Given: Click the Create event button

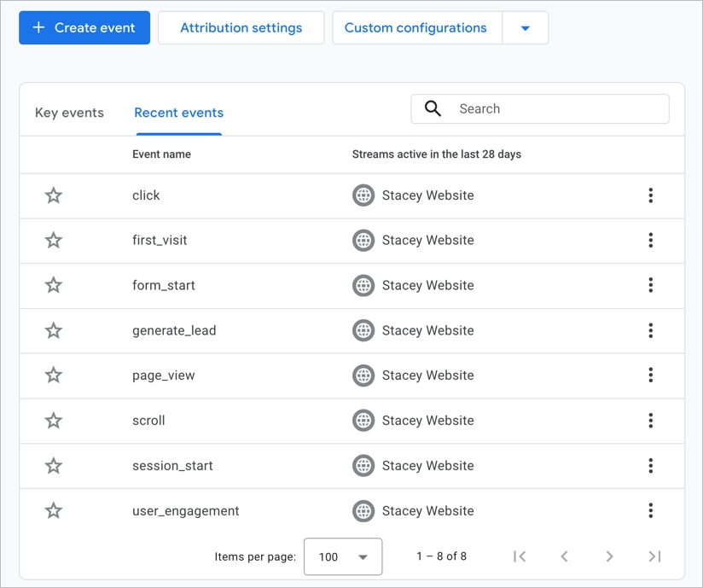Looking at the screenshot, I should click(84, 28).
